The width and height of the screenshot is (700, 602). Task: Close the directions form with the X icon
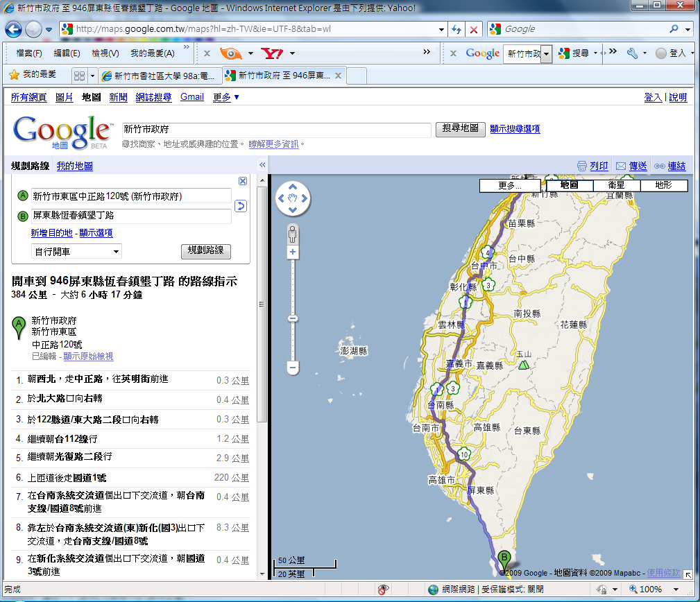coord(243,181)
